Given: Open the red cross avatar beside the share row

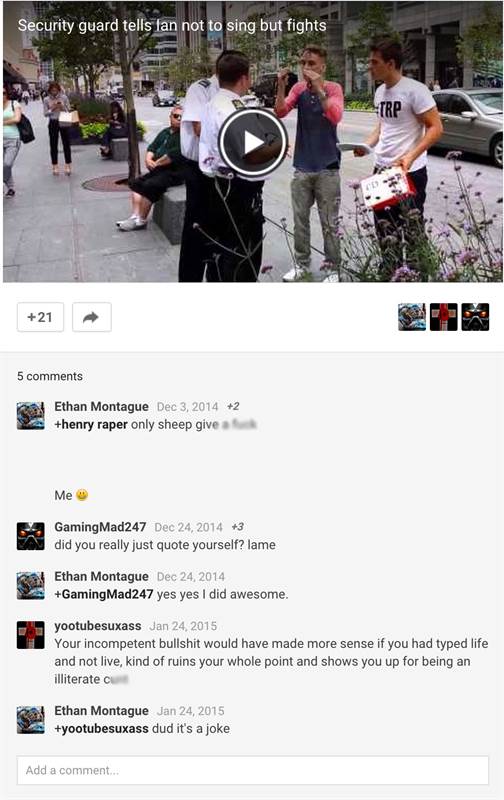Looking at the screenshot, I should coord(443,317).
